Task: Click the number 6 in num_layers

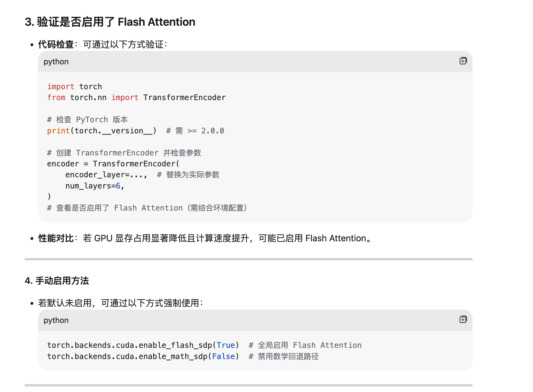Action: pyautogui.click(x=118, y=186)
